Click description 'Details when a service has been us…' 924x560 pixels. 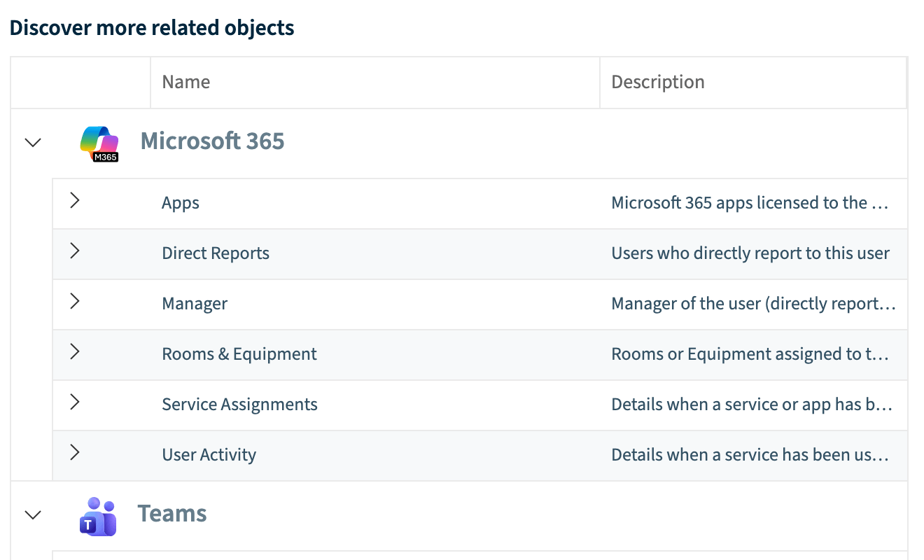pyautogui.click(x=750, y=455)
